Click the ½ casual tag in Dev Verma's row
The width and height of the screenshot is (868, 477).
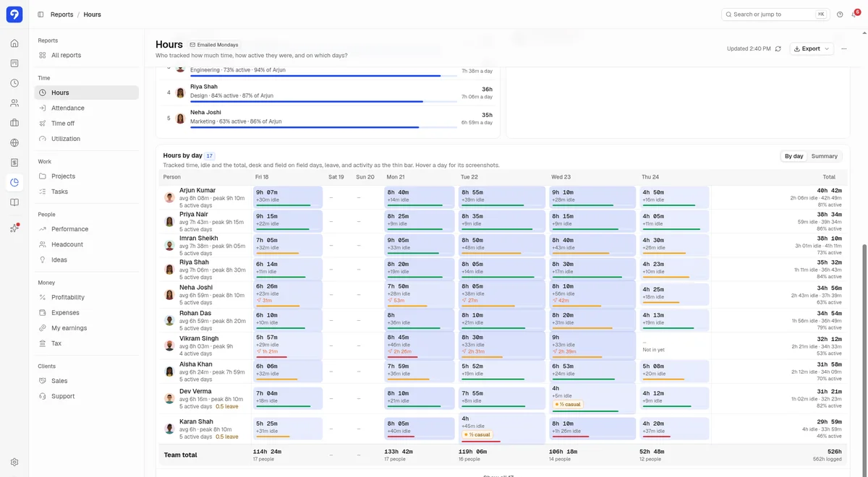[568, 405]
